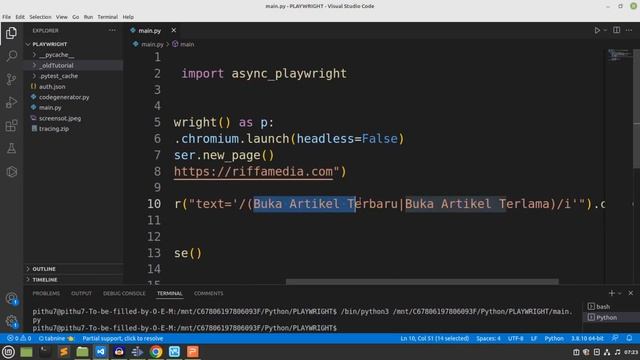Expand the __pycache__ folder
This screenshot has height=360, width=640.
(x=73, y=55)
